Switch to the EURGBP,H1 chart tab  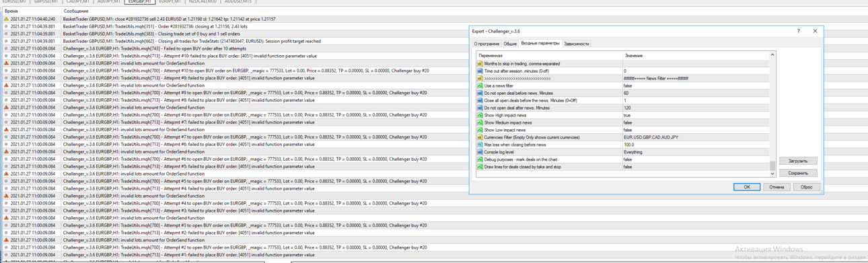point(139,2)
